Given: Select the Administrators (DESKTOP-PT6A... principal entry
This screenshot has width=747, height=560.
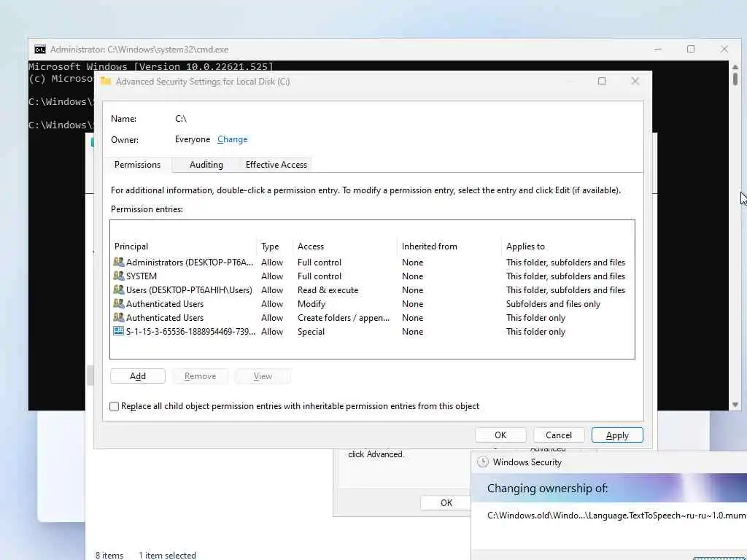Looking at the screenshot, I should point(373,262).
